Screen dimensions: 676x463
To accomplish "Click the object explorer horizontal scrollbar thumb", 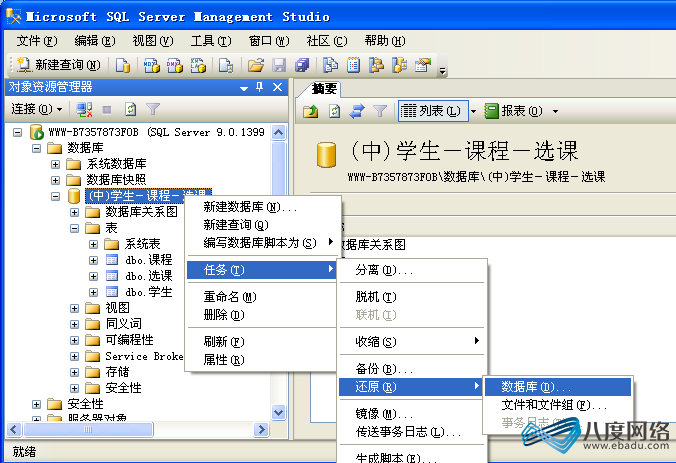I will [x=88, y=429].
